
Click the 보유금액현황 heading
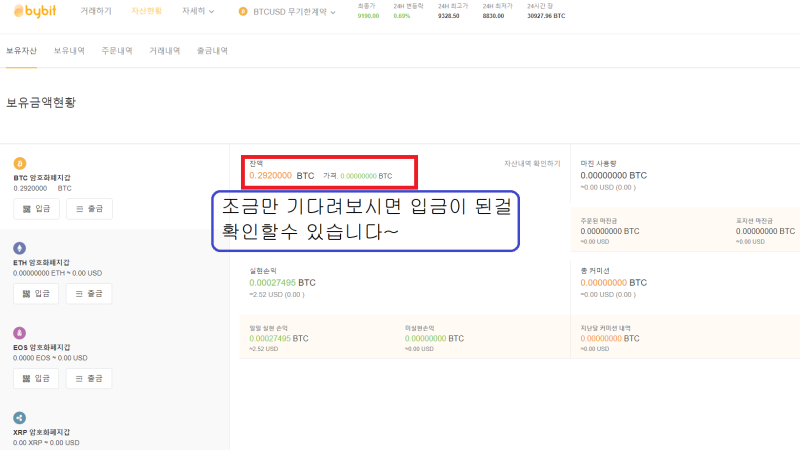pyautogui.click(x=41, y=103)
